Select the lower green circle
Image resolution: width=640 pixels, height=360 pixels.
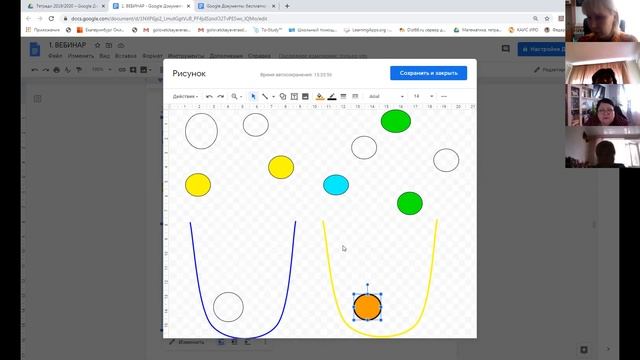410,203
